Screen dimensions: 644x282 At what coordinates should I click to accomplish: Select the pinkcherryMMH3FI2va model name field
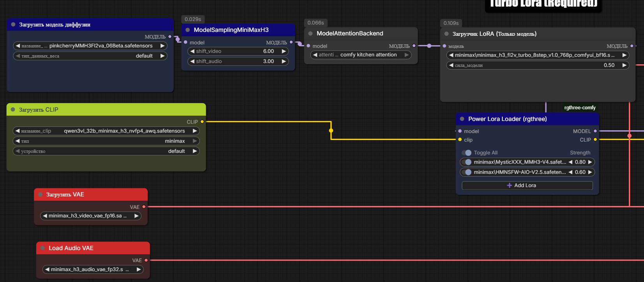pyautogui.click(x=90, y=46)
